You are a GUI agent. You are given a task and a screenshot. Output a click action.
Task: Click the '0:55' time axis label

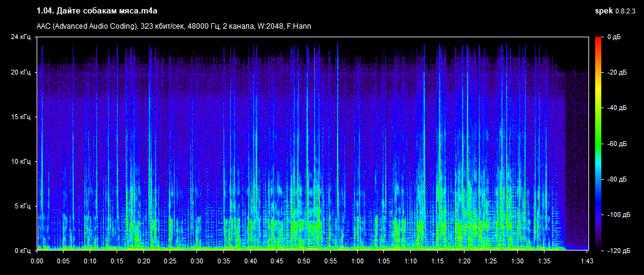click(330, 260)
